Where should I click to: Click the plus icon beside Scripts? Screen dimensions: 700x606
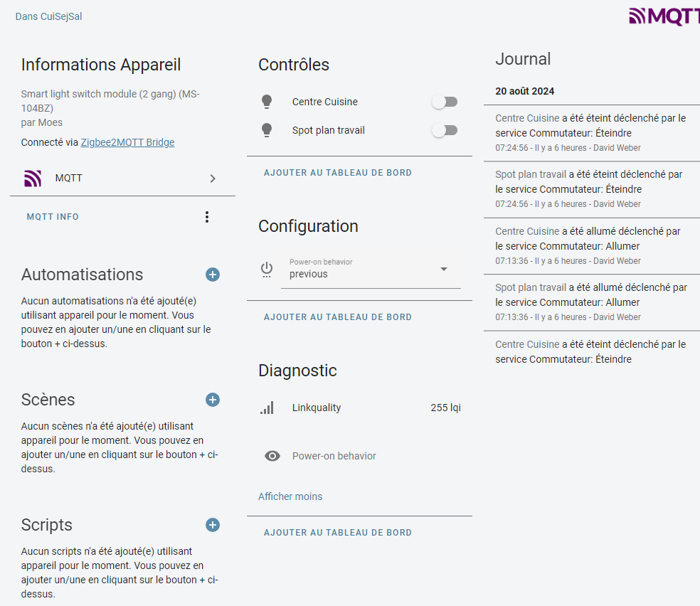click(213, 525)
